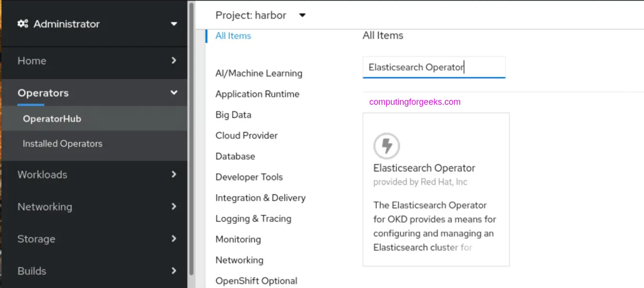This screenshot has height=288, width=644.
Task: Select OperatorHub in the sidebar
Action: coord(53,118)
